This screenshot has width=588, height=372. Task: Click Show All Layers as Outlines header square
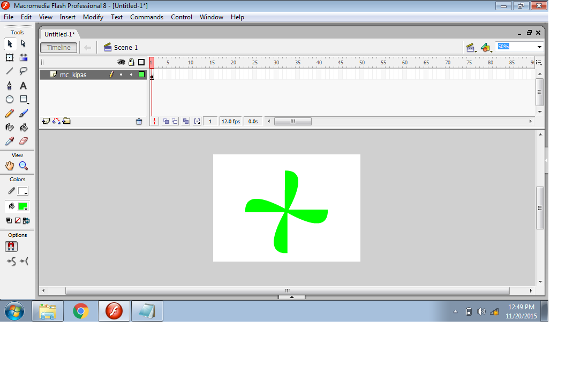click(141, 62)
